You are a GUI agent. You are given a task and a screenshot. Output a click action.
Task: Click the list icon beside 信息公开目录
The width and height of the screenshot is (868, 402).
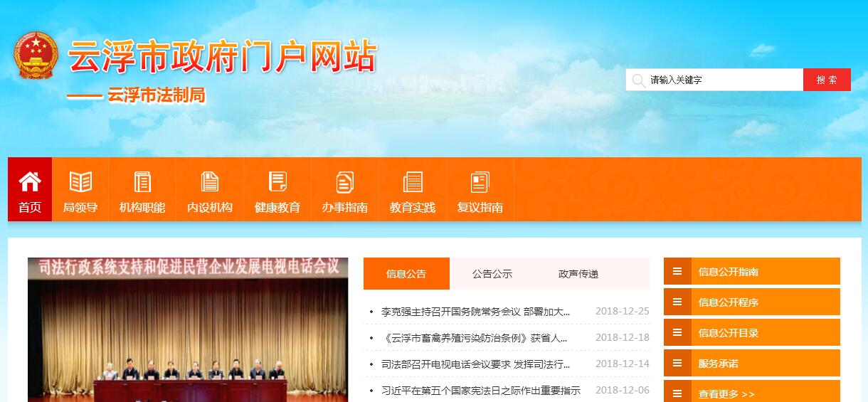click(x=677, y=332)
